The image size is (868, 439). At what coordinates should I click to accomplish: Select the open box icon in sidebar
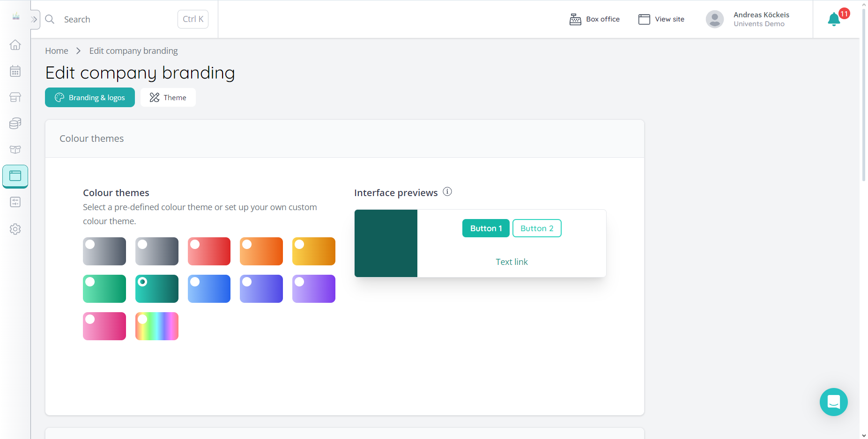(x=15, y=149)
